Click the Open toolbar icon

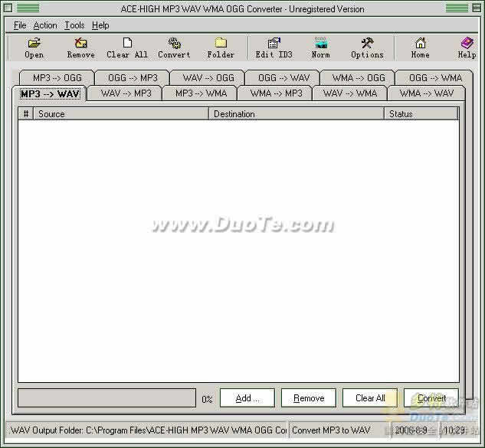[34, 48]
